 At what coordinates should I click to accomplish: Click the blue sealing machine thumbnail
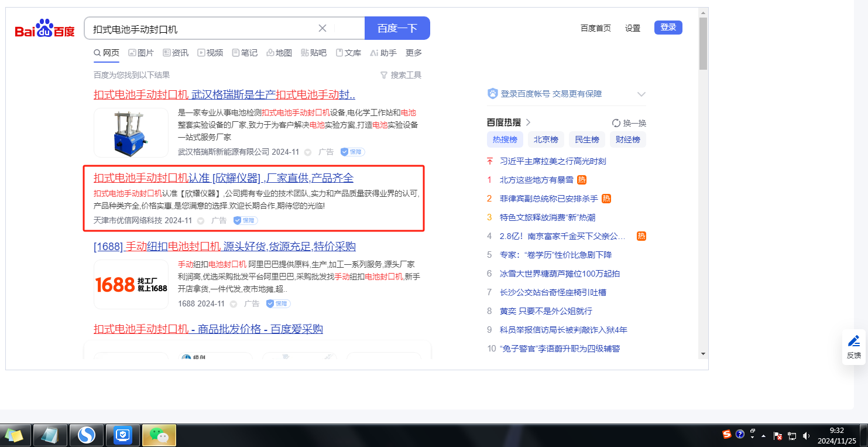click(x=131, y=132)
